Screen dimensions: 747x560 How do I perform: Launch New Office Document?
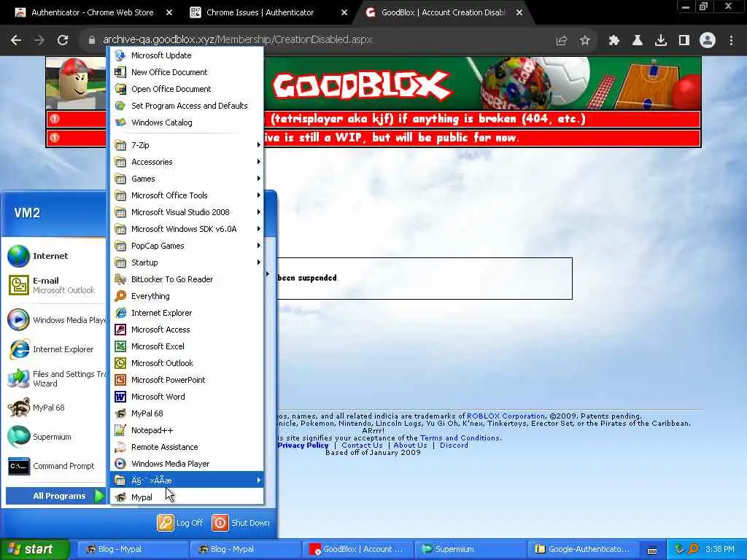click(x=187, y=72)
